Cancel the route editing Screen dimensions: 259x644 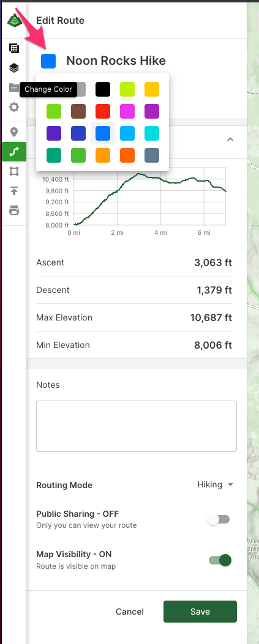click(130, 612)
